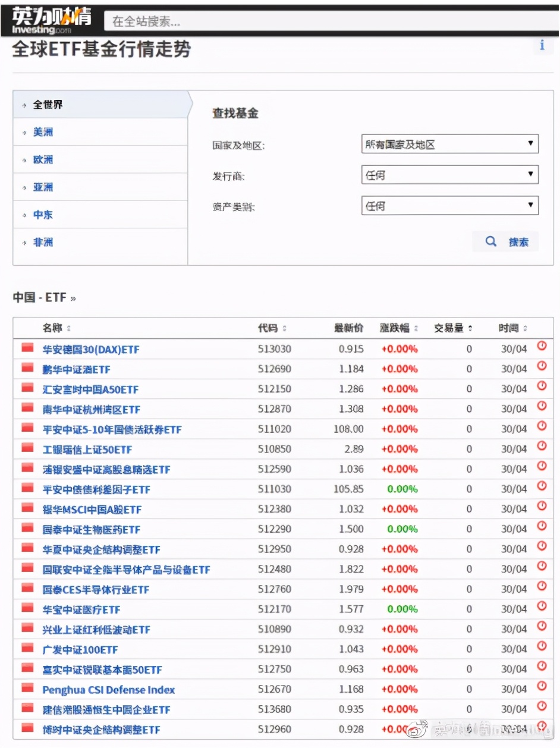Click the clock alert icon for 鹏华中证酒ETF
Screen dimensions: 560x748
click(542, 366)
